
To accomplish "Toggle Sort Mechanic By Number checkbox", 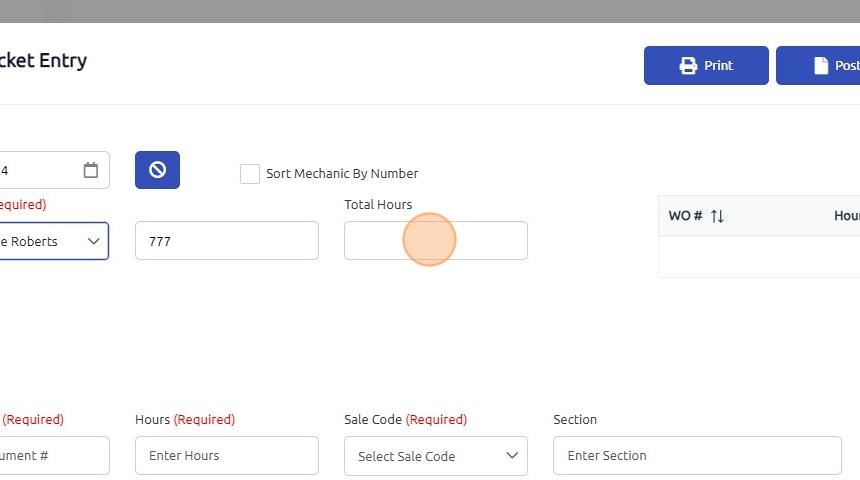I will [x=250, y=174].
